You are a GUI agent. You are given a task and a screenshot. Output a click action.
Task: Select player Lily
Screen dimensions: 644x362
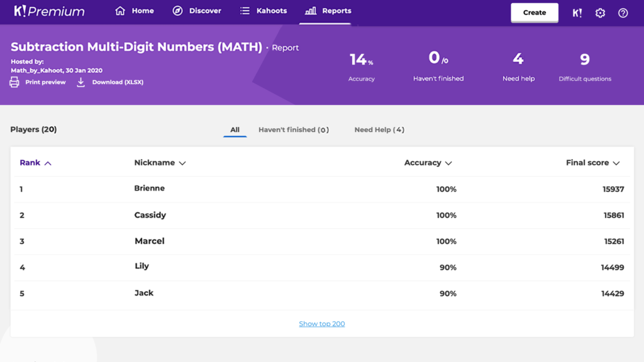coord(142,266)
